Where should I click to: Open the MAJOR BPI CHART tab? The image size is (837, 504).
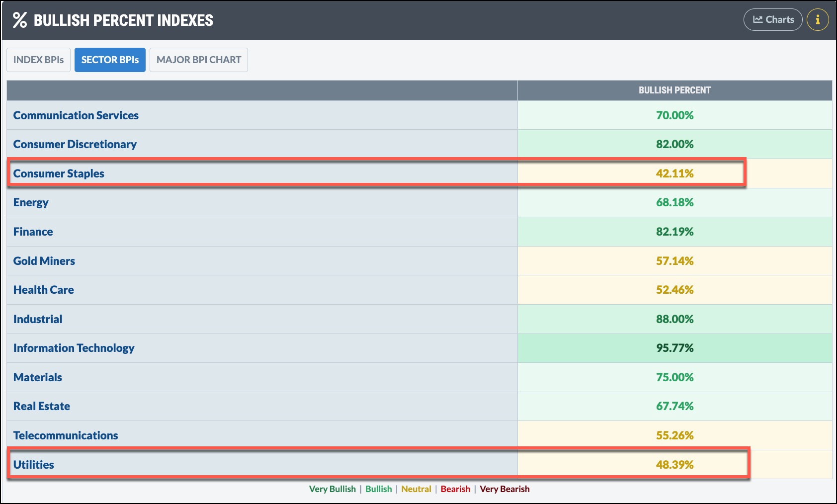tap(198, 60)
